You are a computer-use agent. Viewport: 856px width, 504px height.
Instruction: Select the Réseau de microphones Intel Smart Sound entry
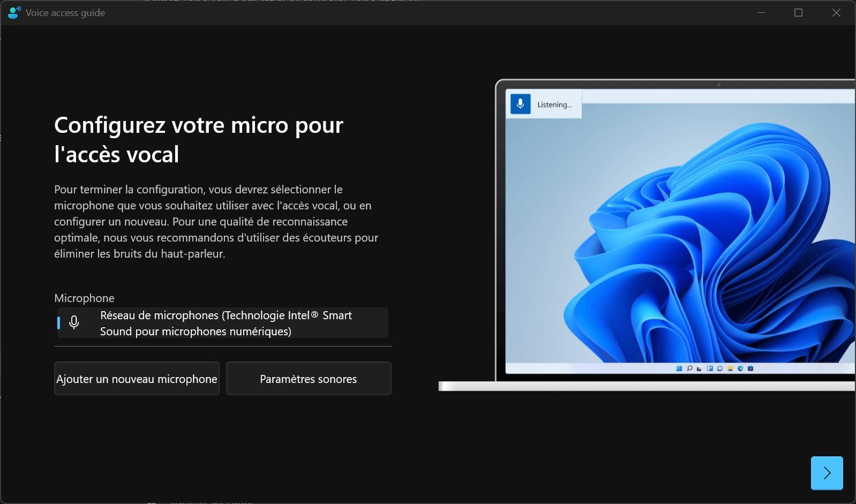pyautogui.click(x=223, y=323)
